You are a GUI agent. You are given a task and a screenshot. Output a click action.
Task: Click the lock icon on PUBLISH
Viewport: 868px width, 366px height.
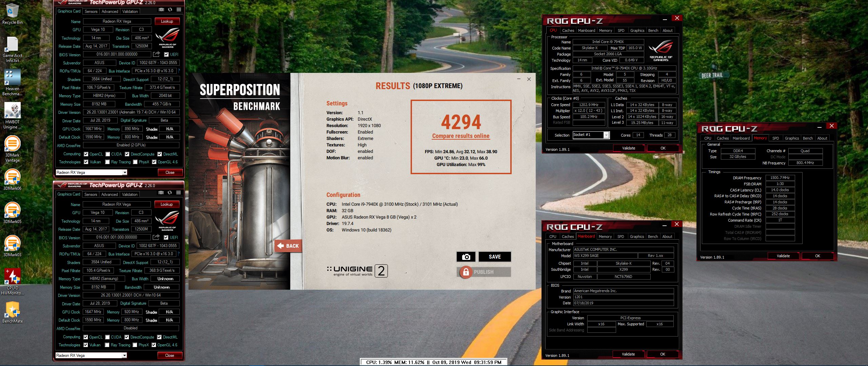(466, 272)
